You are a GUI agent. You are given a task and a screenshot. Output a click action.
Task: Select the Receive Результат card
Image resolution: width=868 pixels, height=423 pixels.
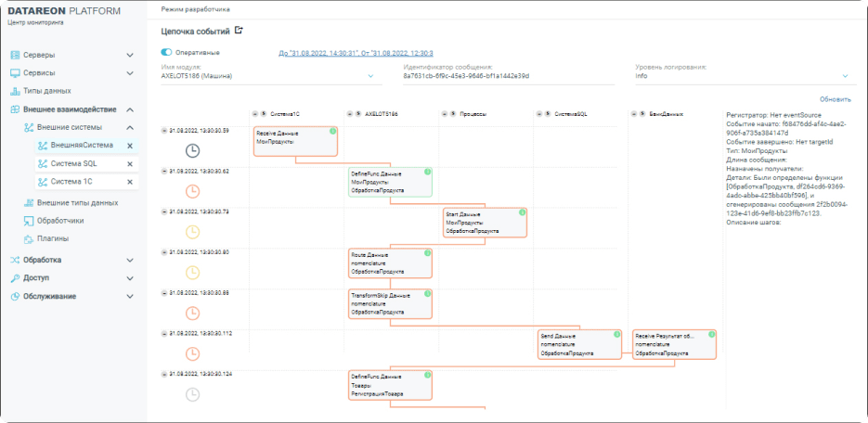coord(674,345)
